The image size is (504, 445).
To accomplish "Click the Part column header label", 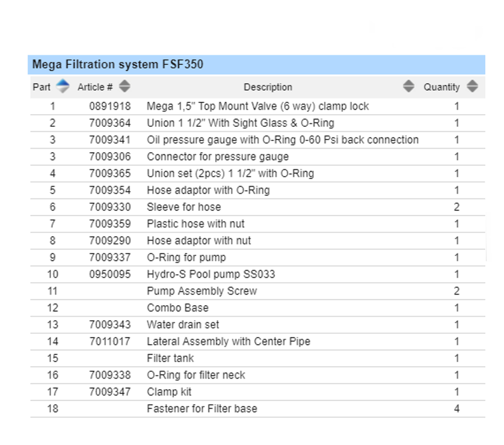I will coord(41,87).
